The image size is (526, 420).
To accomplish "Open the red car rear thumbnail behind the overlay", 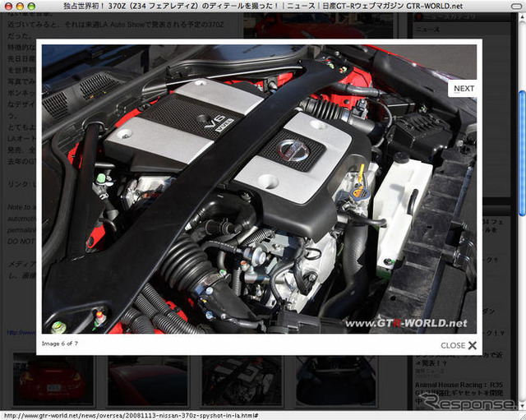I will [x=53, y=379].
